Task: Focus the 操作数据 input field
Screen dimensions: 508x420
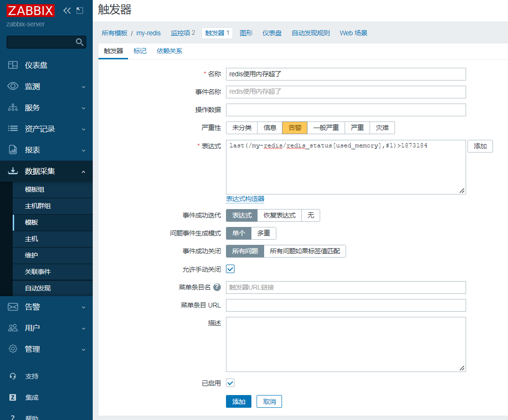Action: point(346,110)
